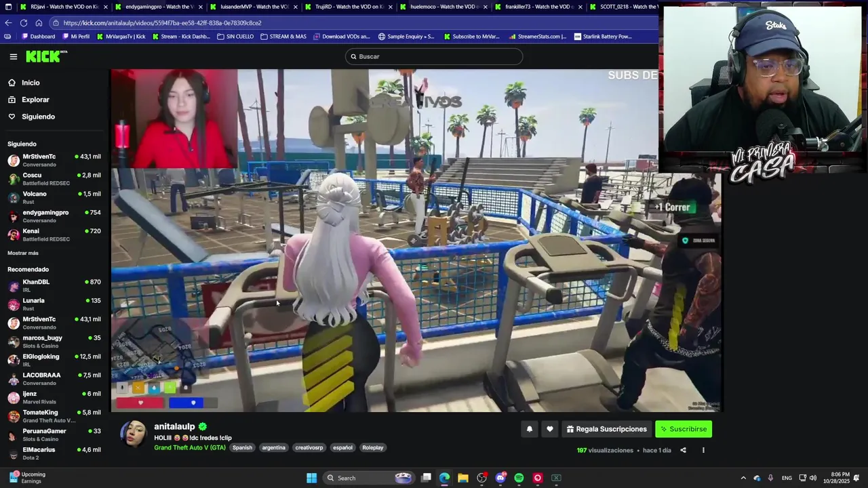Screen dimensions: 868x488
Task: Open Windows Start menu
Action: [311, 478]
